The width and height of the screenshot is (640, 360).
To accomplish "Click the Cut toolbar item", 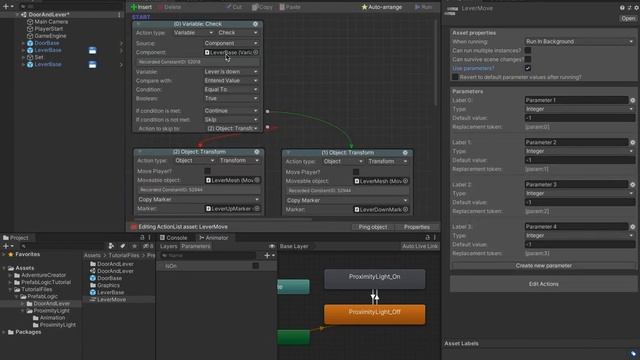I will (234, 7).
